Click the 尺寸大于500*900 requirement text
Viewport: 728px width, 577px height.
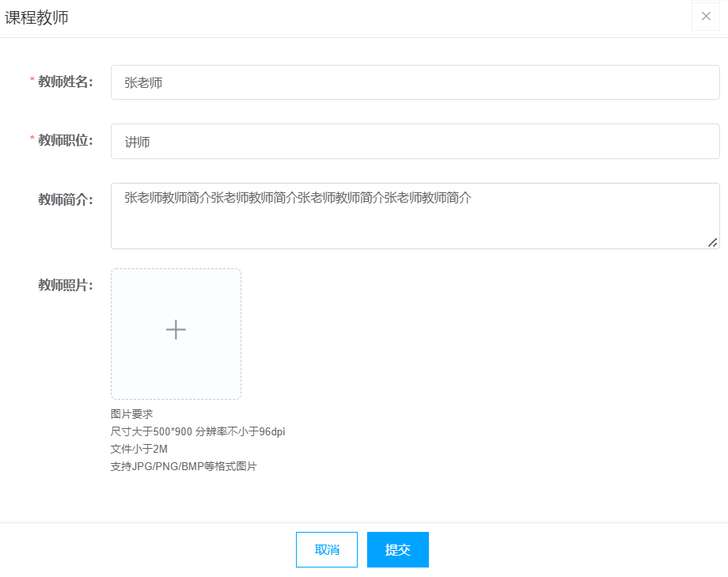198,431
